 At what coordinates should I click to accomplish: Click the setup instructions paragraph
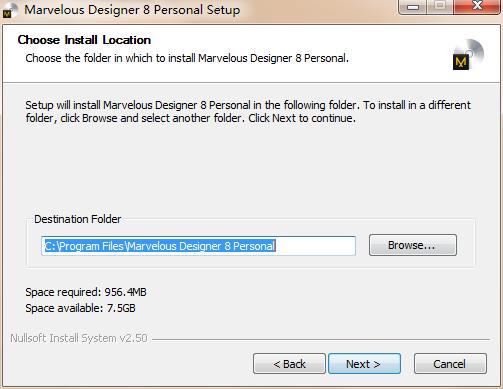248,111
